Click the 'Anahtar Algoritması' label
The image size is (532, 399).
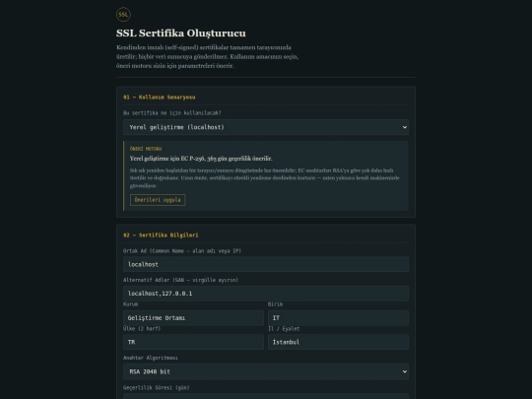tap(151, 358)
